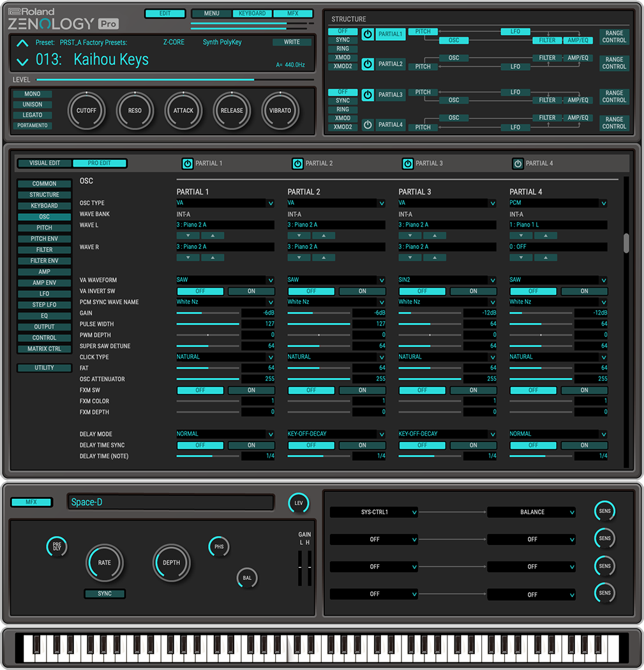Toggle PARTIAL1 power icon in Structure panel

pos(368,34)
